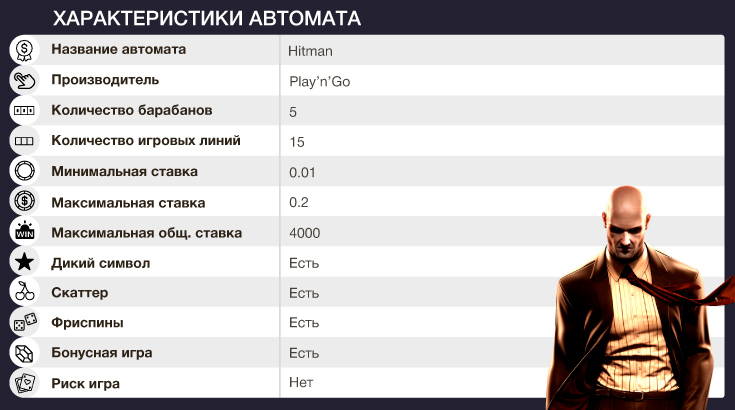Click the paylines icon beside Количество игровых линий
Image resolution: width=735 pixels, height=410 pixels.
23,141
